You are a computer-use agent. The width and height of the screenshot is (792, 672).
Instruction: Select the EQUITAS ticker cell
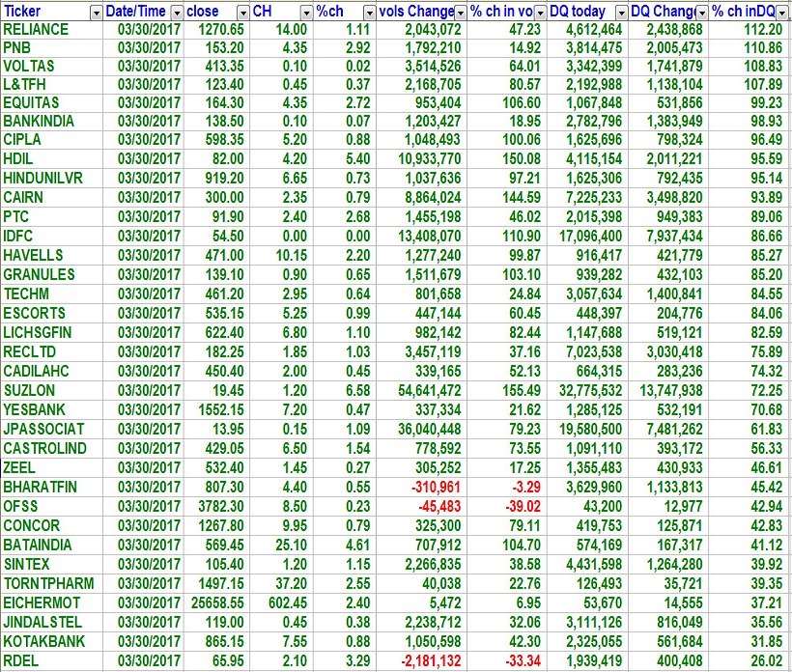(51, 102)
